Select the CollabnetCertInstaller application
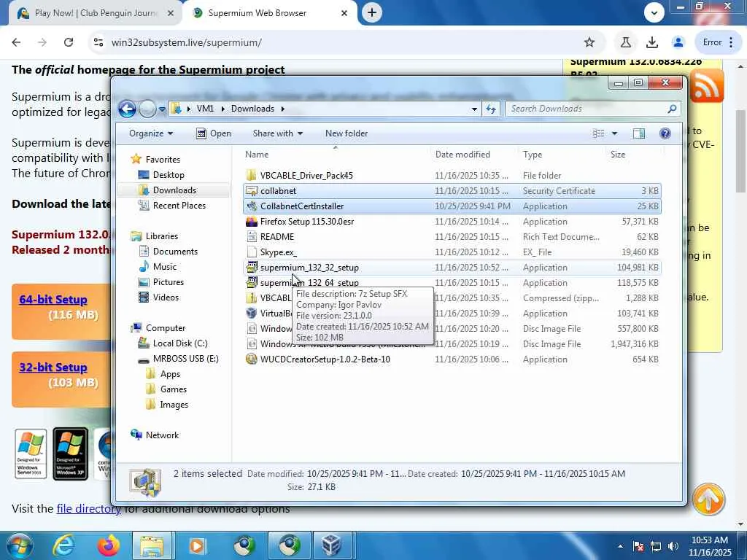 [x=452, y=206]
